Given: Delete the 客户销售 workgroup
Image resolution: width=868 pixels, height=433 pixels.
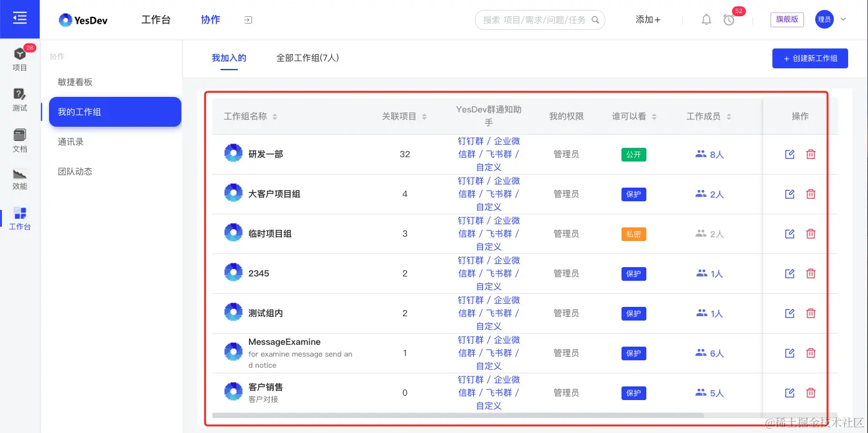Looking at the screenshot, I should click(811, 393).
